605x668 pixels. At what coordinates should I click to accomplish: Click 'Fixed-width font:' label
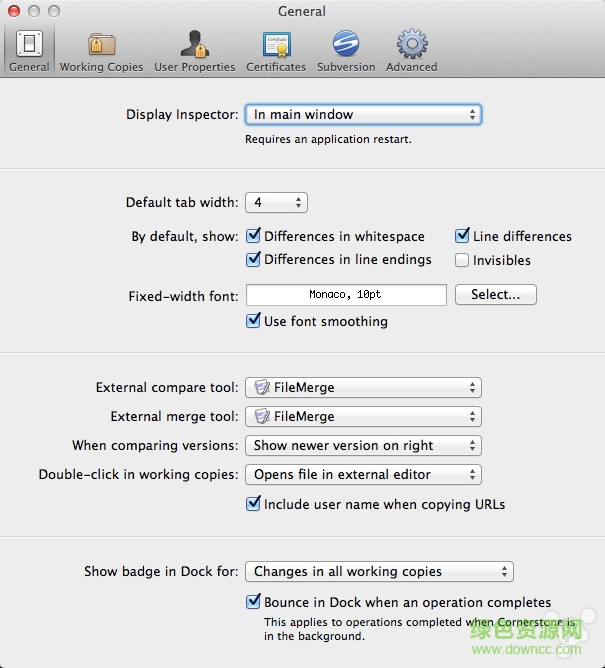(183, 296)
